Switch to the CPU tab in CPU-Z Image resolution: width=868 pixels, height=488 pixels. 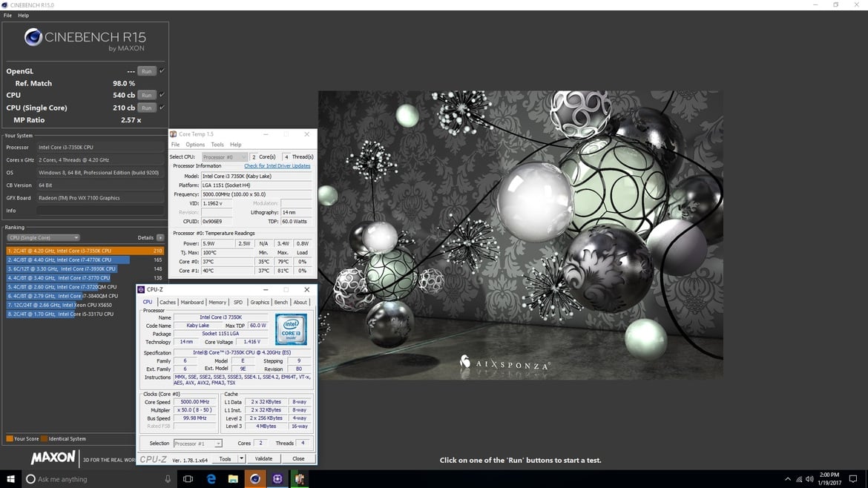(147, 302)
